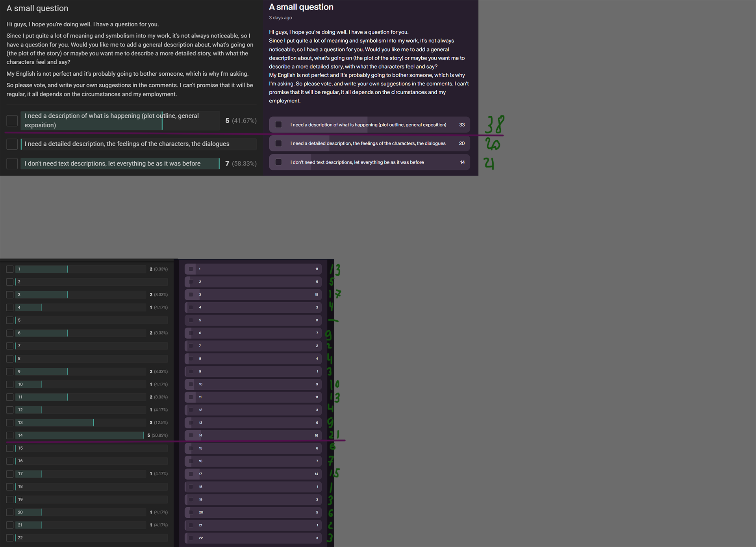Tick checkbox 4 in the purple numbered poll
This screenshot has width=756, height=547.
pyautogui.click(x=191, y=307)
